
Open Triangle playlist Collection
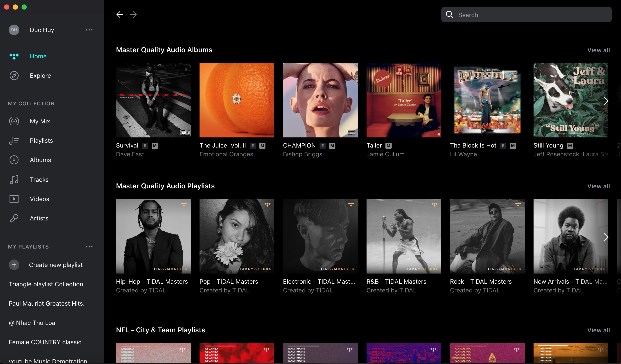[x=46, y=284]
